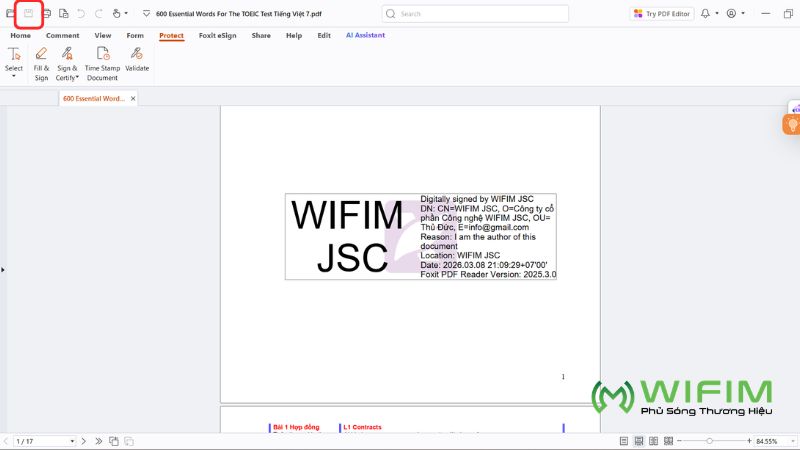Open a file with the folder icon

coord(12,14)
